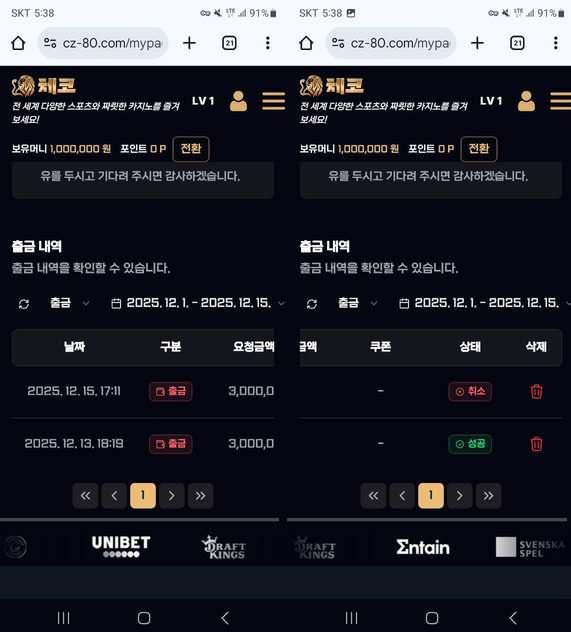Tap the left browser address bar
The width and height of the screenshot is (571, 632).
(x=103, y=43)
